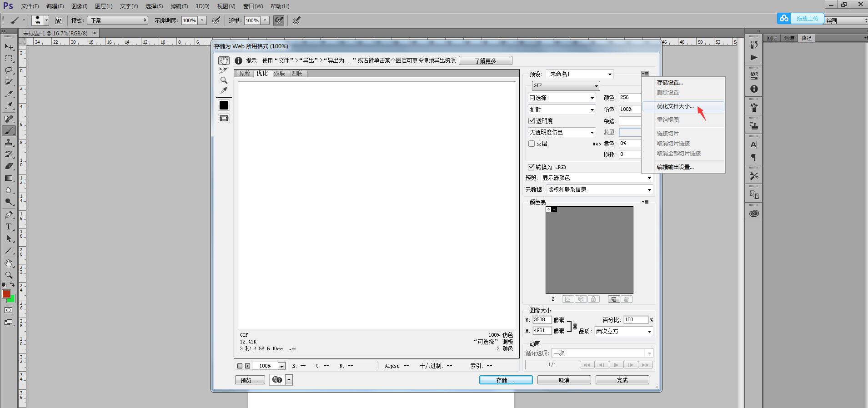Screen dimensions: 868x408
Task: Enable the 交错 checkbox
Action: (532, 144)
